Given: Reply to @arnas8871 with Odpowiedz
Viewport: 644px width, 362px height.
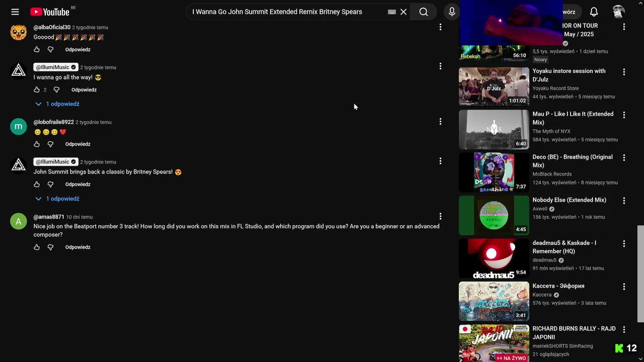Looking at the screenshot, I should coord(78,247).
